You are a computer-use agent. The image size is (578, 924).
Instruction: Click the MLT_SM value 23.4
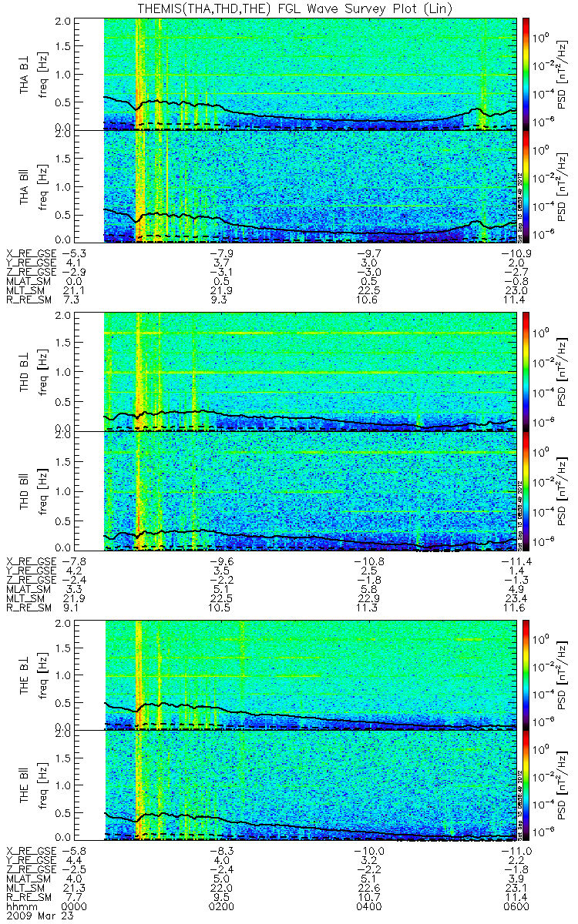[518, 598]
